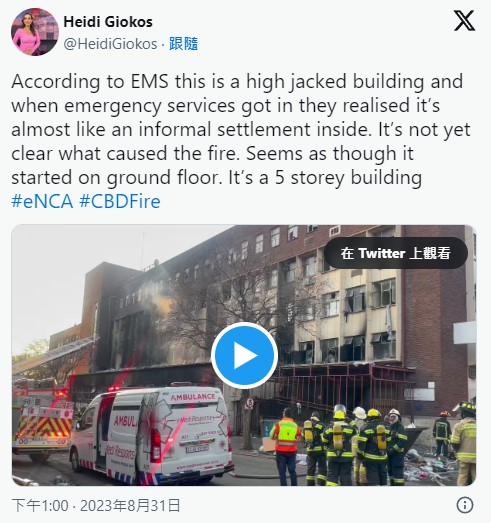Open the #eNCA hashtag

tap(42, 201)
